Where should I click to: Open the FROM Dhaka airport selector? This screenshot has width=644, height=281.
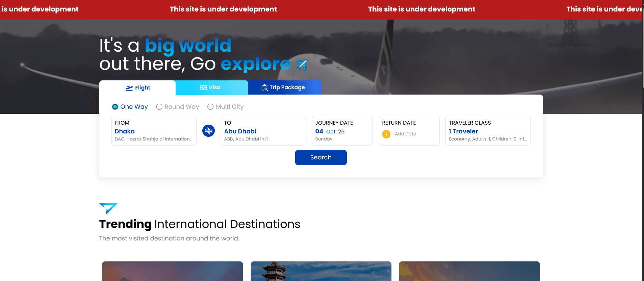point(154,131)
